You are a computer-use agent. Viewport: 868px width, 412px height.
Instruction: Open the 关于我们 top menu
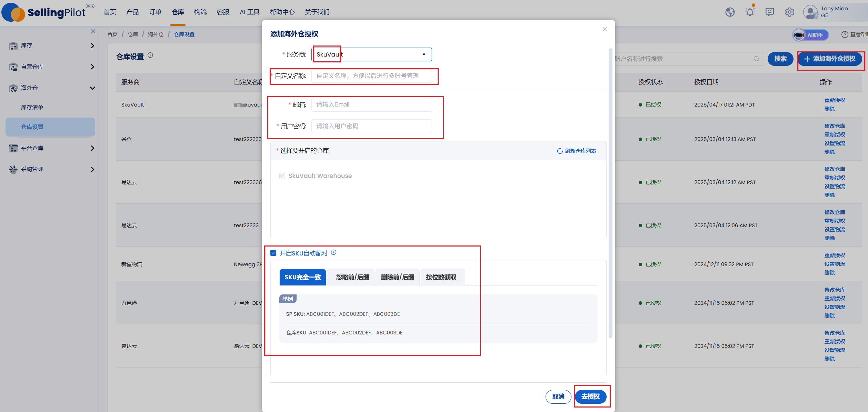317,12
